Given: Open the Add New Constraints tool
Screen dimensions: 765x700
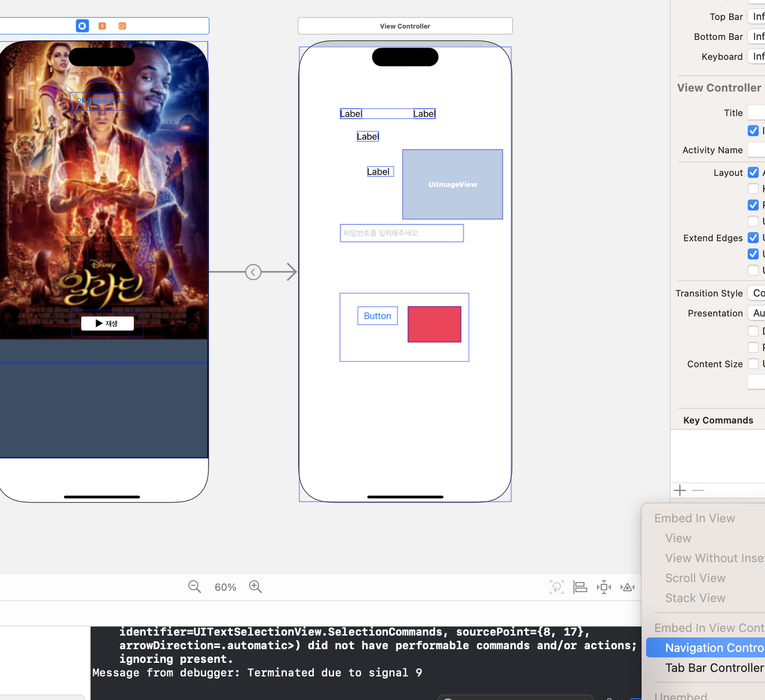Looking at the screenshot, I should tap(604, 587).
